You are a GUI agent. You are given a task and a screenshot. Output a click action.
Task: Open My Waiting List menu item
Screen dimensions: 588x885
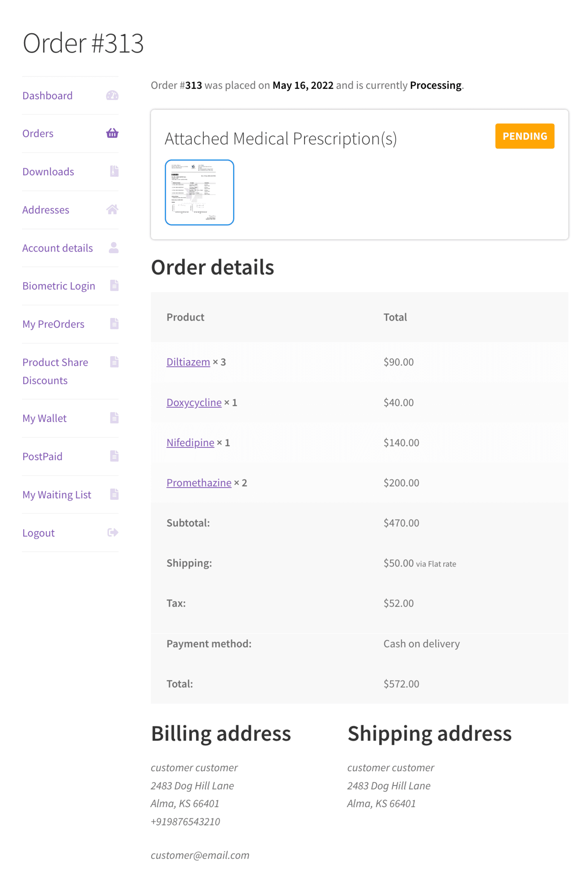(x=57, y=494)
